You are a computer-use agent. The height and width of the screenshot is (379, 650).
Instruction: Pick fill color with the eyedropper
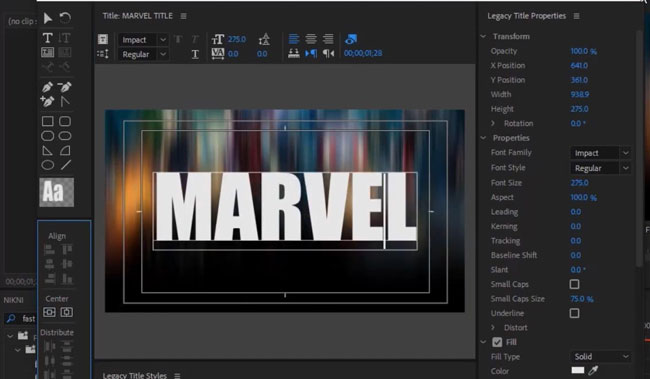click(594, 370)
